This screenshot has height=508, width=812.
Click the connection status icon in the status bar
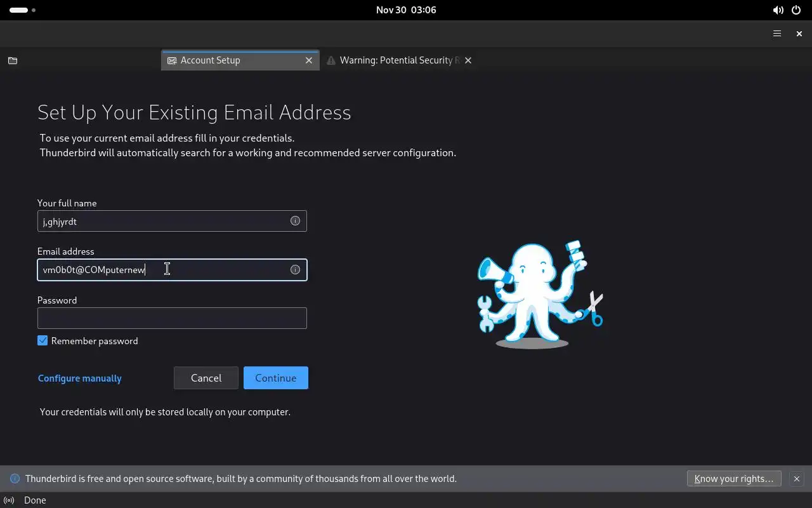(9, 500)
